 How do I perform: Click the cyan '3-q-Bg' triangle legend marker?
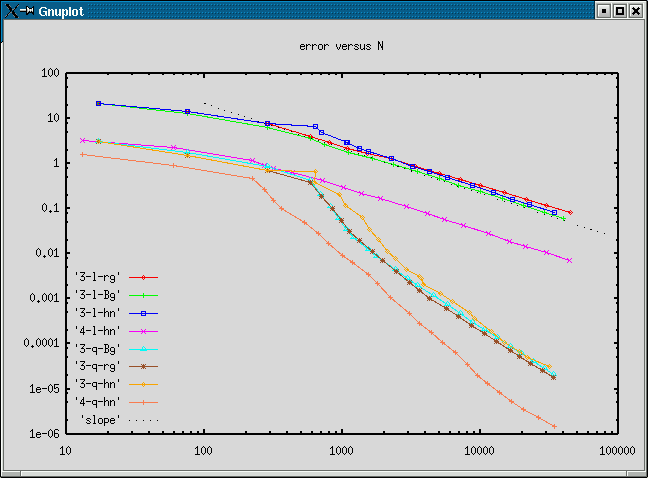(x=143, y=349)
